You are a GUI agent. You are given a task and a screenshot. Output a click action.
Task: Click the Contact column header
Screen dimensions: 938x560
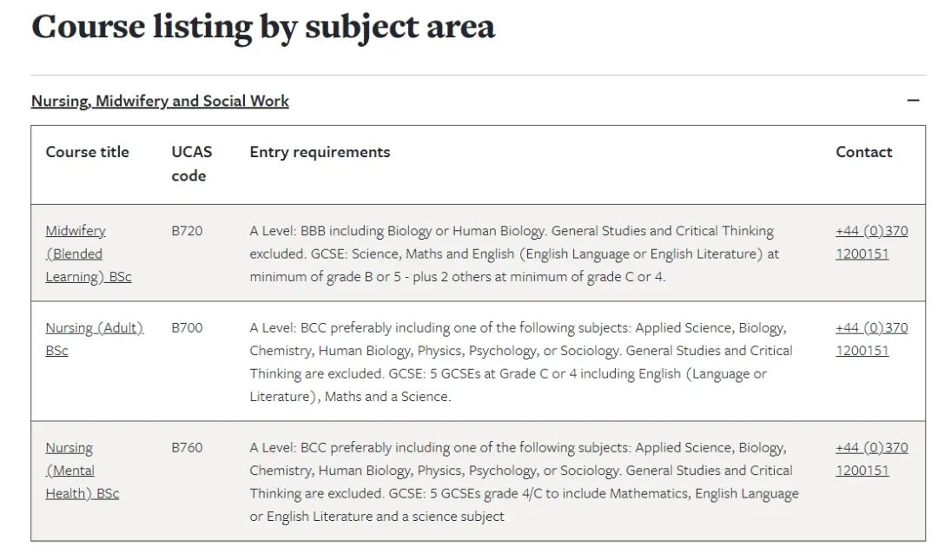pyautogui.click(x=864, y=152)
